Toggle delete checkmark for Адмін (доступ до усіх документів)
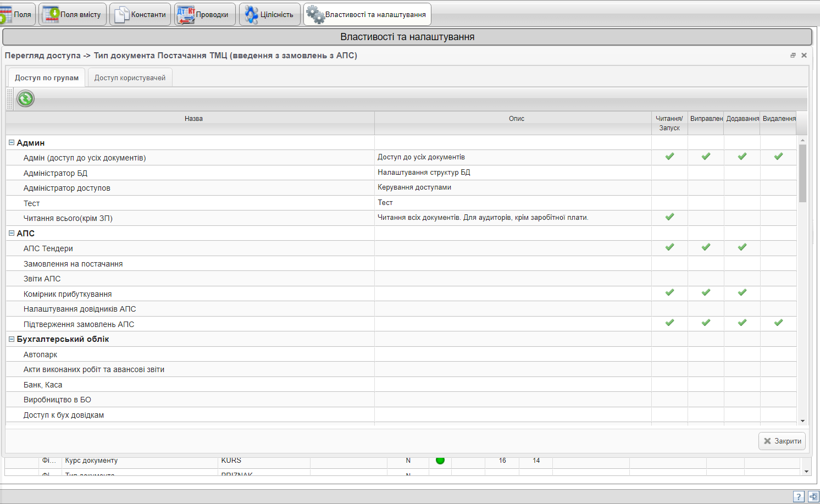Viewport: 820px width, 504px height. pos(778,157)
